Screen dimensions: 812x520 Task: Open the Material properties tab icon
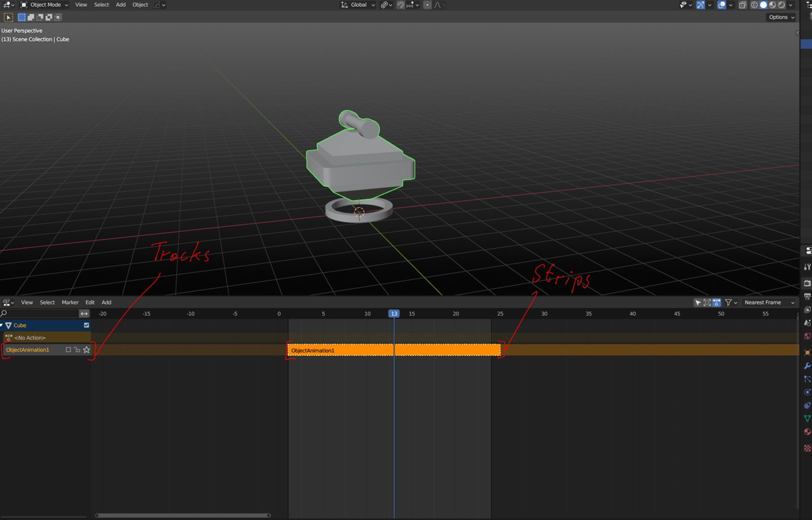click(x=807, y=432)
